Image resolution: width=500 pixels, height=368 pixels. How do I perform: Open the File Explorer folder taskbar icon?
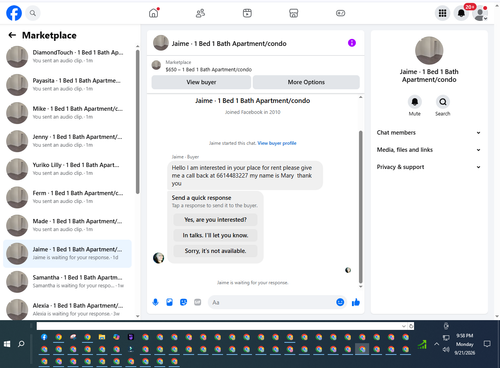102,337
